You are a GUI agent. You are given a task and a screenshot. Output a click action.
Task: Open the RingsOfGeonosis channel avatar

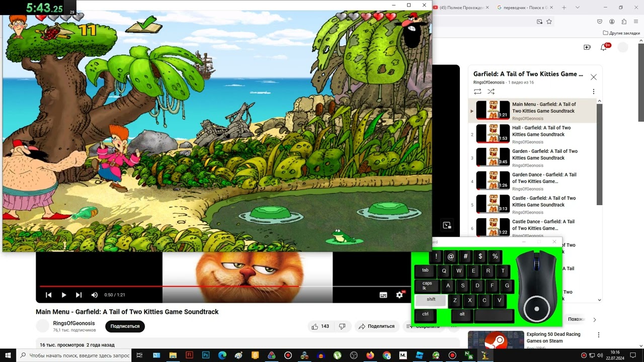(43, 326)
